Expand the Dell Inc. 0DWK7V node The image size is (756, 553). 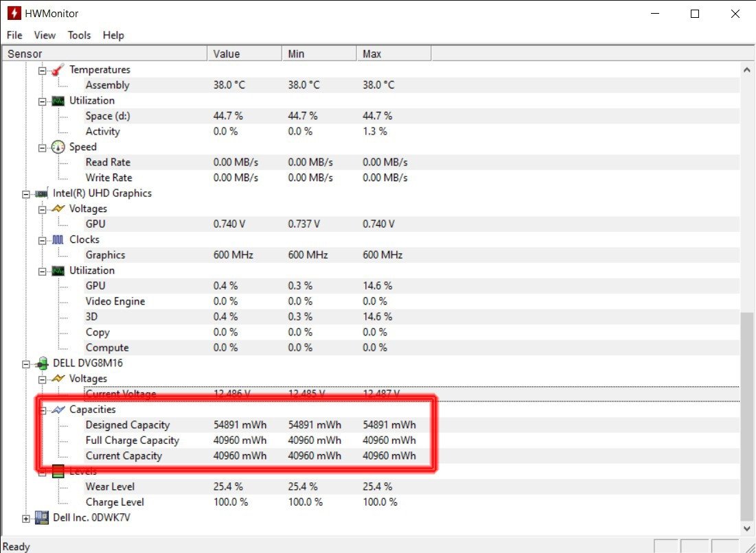[x=25, y=517]
